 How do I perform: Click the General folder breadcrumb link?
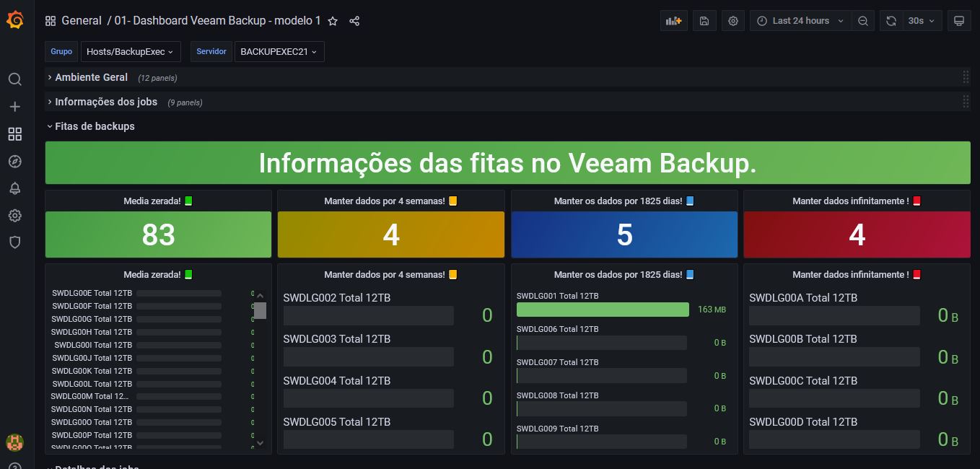pyautogui.click(x=81, y=21)
